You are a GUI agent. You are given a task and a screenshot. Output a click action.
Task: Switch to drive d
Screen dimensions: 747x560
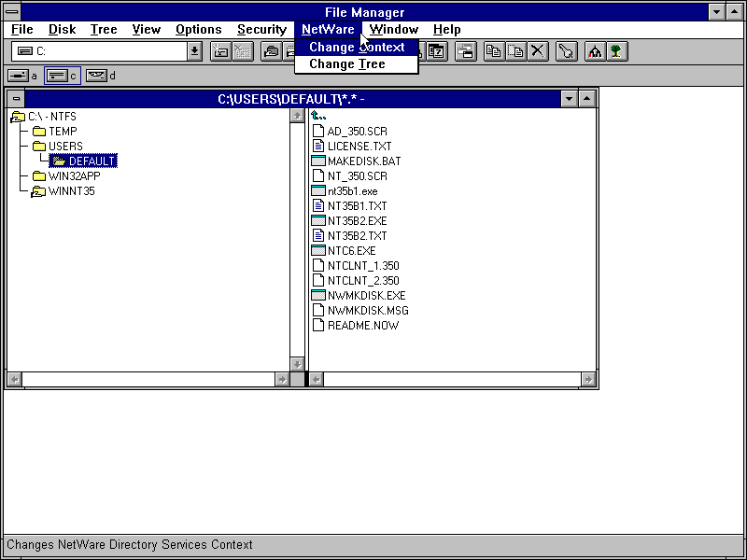96,76
